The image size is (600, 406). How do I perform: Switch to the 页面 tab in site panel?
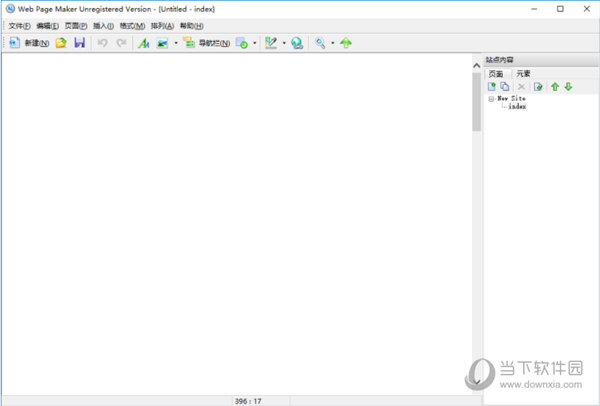[x=496, y=74]
